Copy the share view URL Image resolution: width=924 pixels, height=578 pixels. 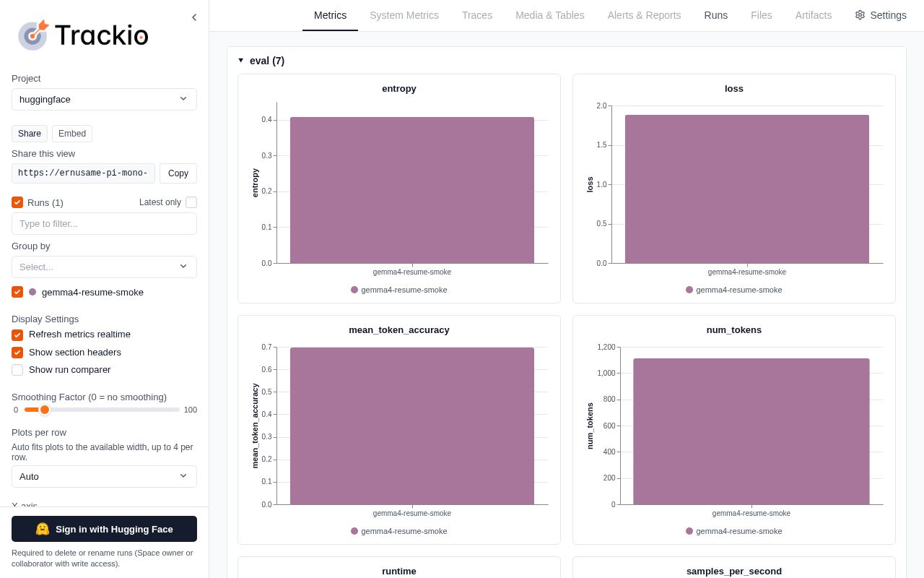[178, 173]
